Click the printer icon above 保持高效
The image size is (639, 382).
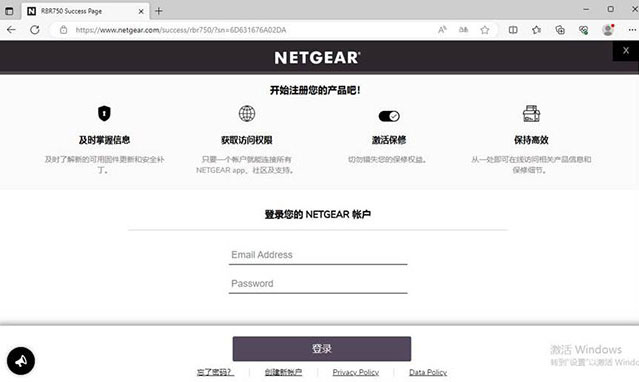531,114
